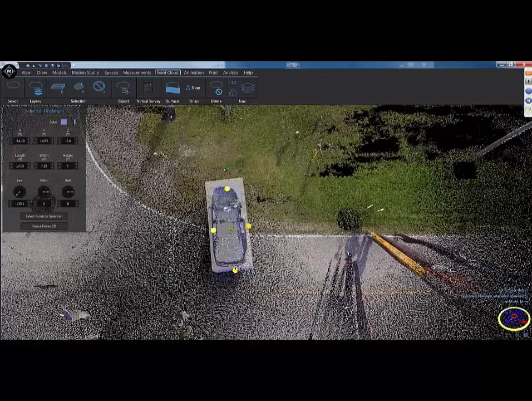The image size is (532, 401).
Task: Open the point cloud Layers tool
Action: click(36, 88)
